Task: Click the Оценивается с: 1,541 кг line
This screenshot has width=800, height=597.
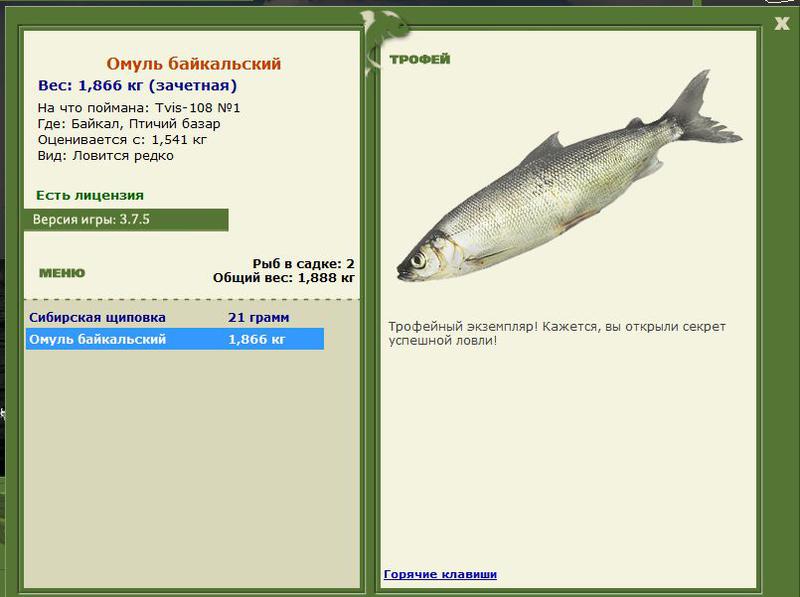Action: tap(122, 140)
